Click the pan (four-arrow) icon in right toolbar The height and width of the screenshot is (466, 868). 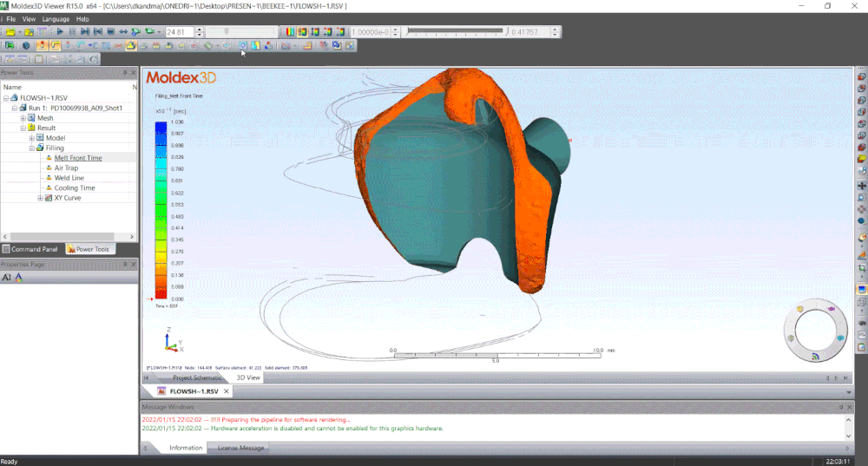(x=862, y=186)
